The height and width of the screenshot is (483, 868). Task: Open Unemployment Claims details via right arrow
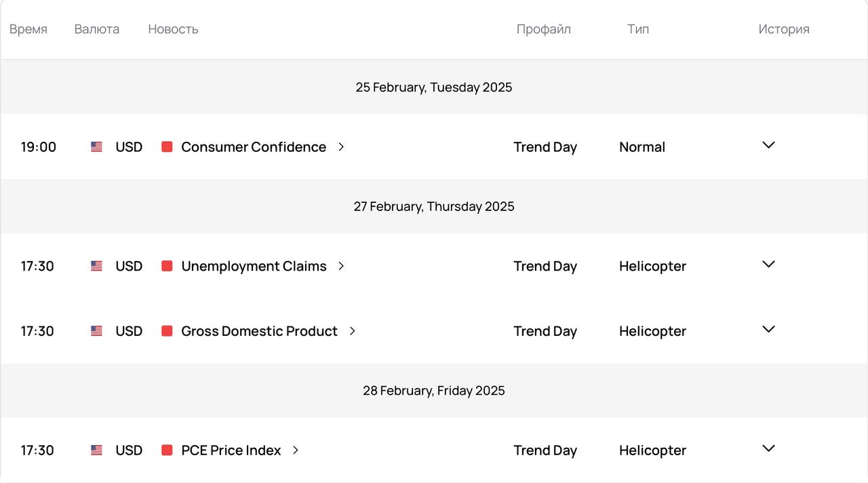(341, 266)
